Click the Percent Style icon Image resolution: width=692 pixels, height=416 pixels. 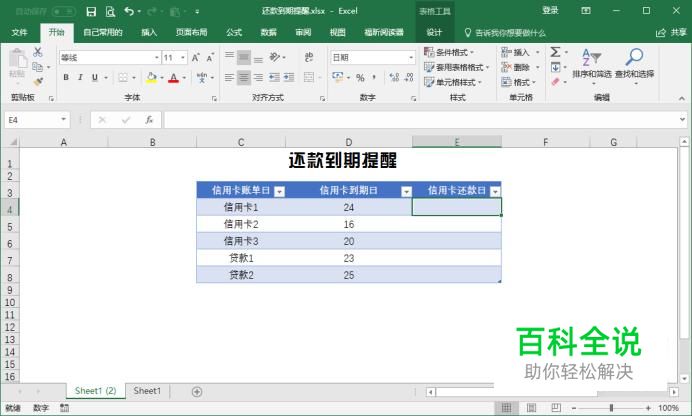[360, 78]
